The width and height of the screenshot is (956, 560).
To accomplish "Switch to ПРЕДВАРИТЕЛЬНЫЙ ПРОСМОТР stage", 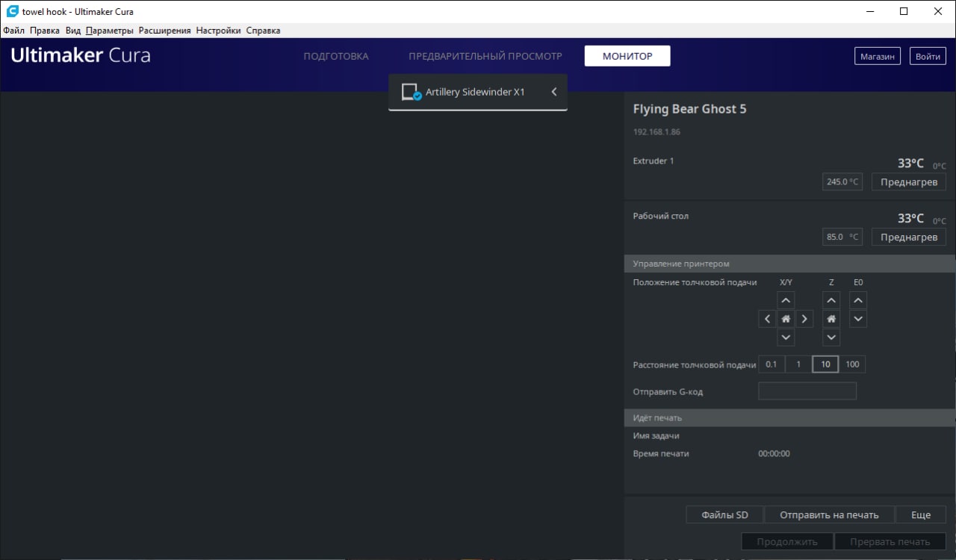I will 485,56.
